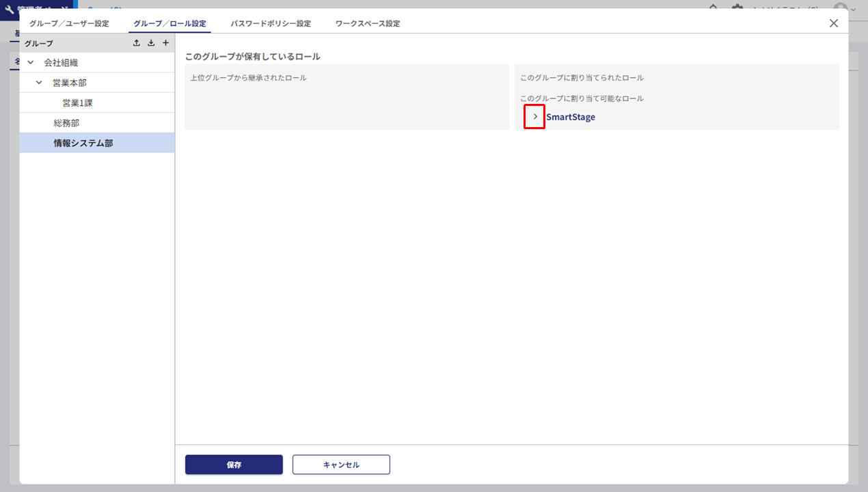Add a new group with plus icon
Viewport: 868px width, 492px height.
tap(165, 43)
